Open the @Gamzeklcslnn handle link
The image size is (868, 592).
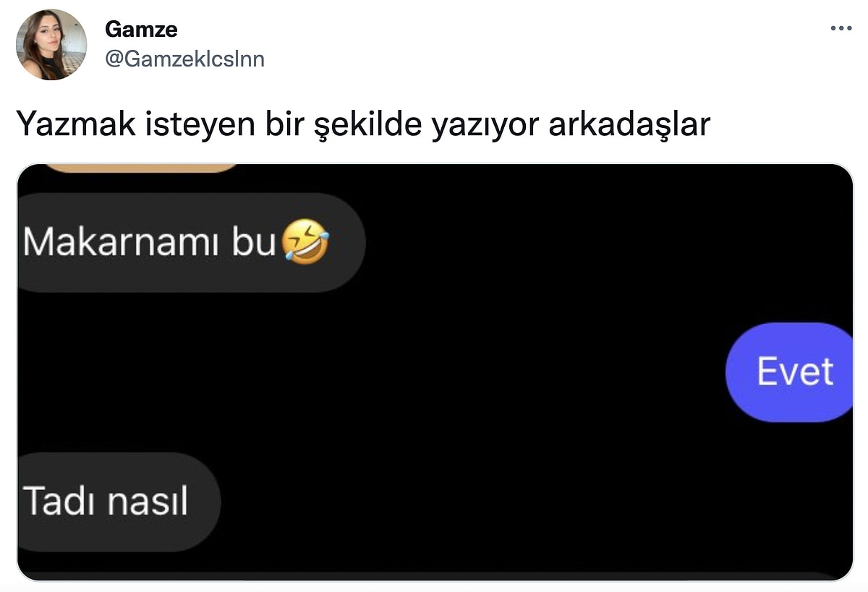click(185, 59)
